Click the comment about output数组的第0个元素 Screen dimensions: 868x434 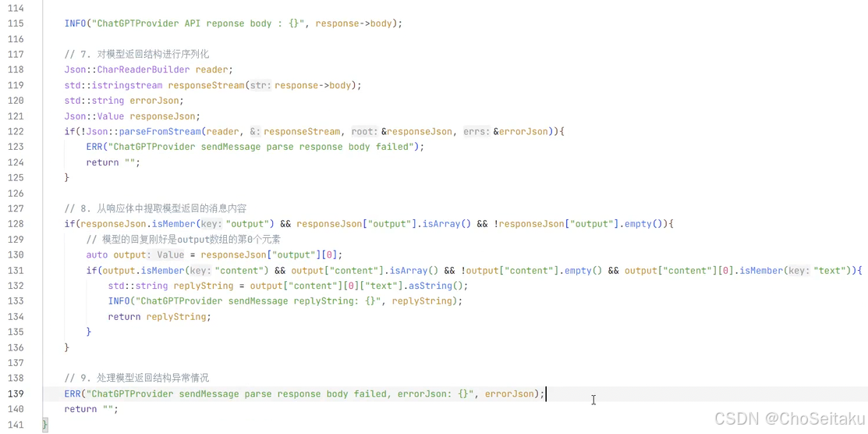(x=185, y=240)
